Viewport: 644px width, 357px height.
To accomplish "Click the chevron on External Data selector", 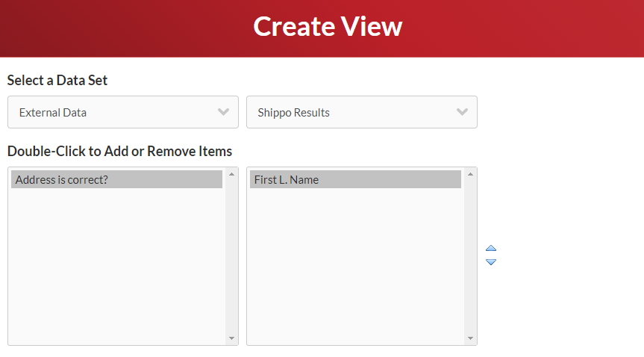I will pyautogui.click(x=223, y=112).
